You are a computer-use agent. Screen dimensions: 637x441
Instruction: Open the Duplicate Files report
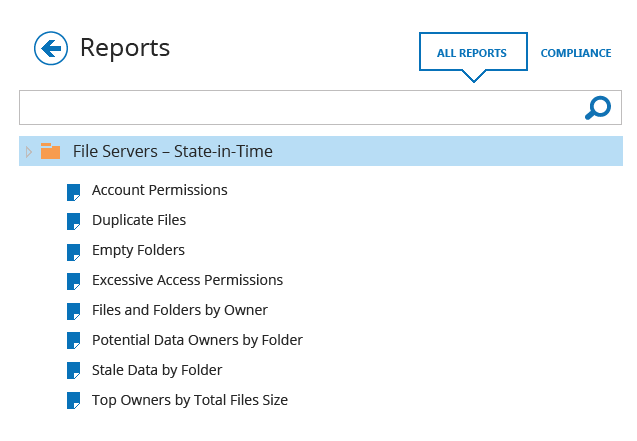click(x=139, y=220)
